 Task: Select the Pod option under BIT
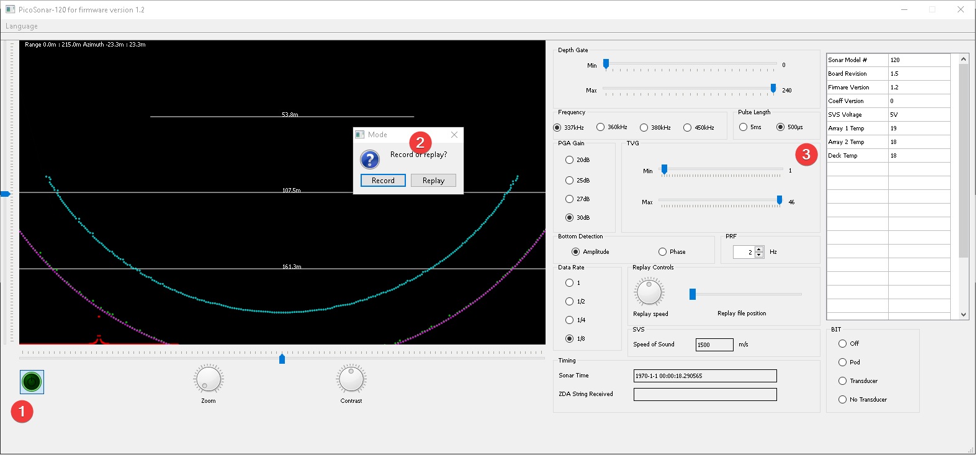842,363
